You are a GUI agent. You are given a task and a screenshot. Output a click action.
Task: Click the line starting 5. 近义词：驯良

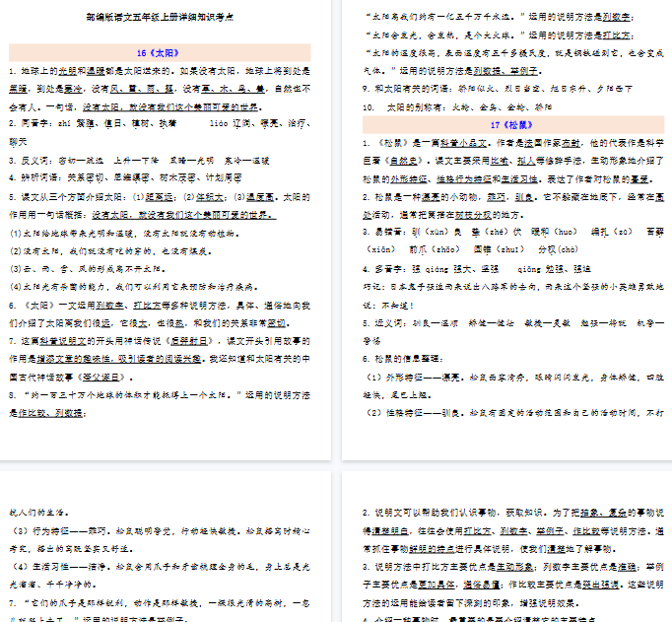coord(513,323)
